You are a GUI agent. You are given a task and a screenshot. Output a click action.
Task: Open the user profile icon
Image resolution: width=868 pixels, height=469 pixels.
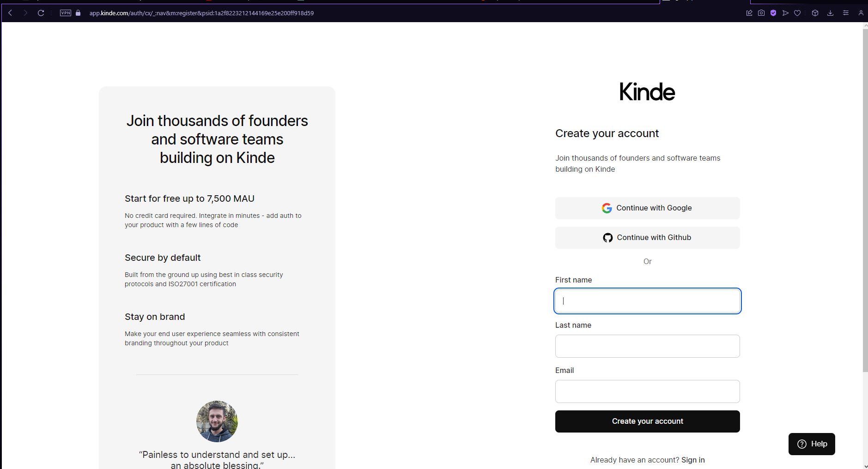pyautogui.click(x=861, y=13)
